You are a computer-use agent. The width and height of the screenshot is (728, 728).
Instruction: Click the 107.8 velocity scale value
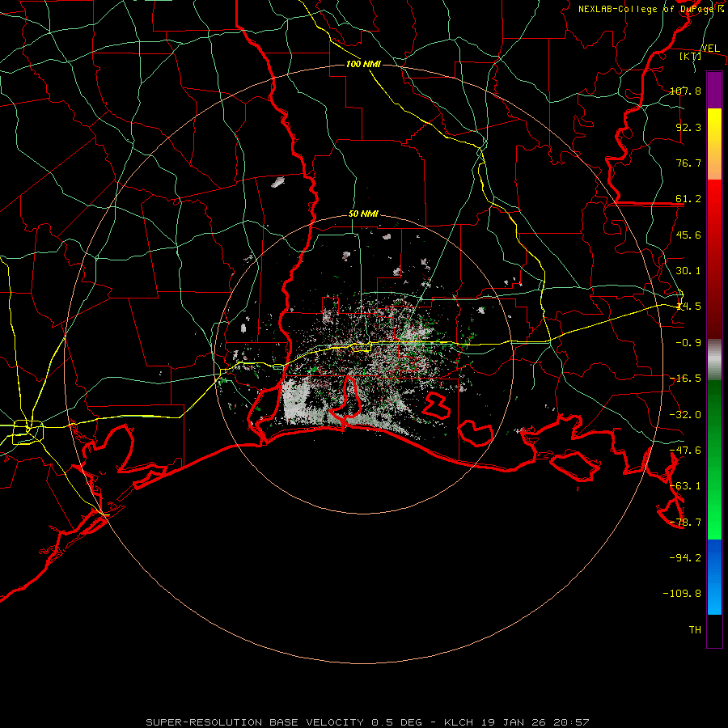tap(686, 91)
